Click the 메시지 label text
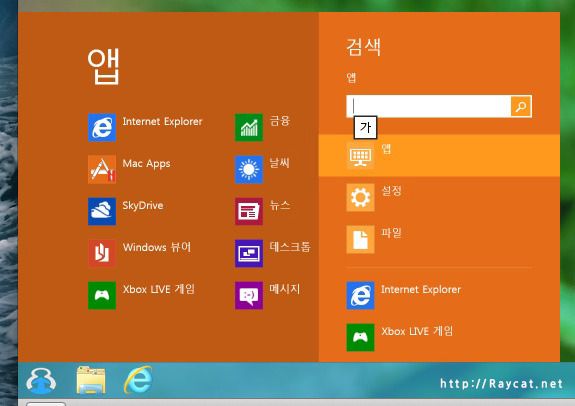575x406 pixels. [x=285, y=289]
